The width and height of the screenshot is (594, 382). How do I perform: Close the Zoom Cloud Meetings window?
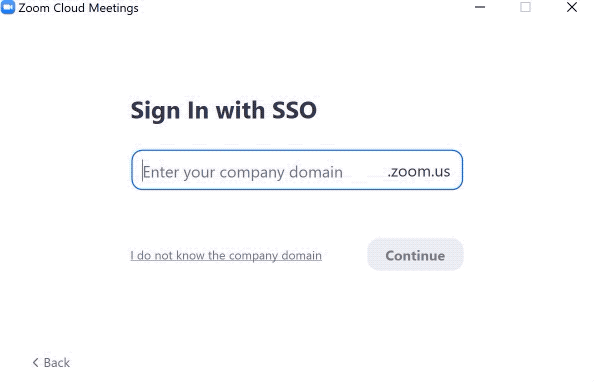point(572,7)
